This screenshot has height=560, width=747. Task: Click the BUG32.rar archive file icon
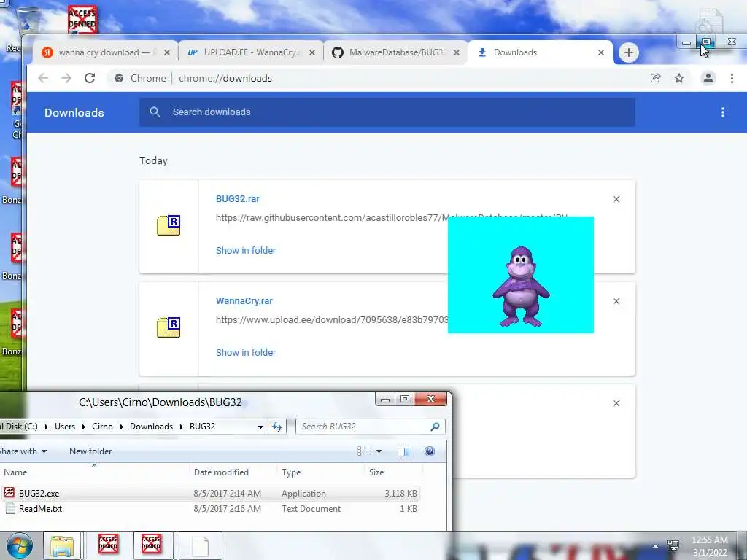coord(169,225)
